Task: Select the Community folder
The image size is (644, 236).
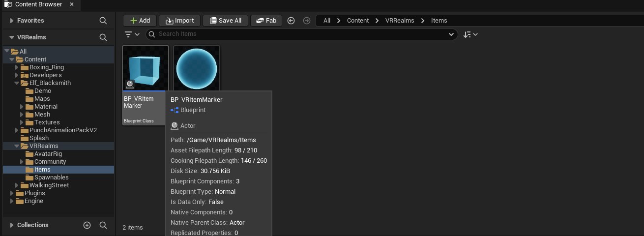Action: pyautogui.click(x=50, y=162)
